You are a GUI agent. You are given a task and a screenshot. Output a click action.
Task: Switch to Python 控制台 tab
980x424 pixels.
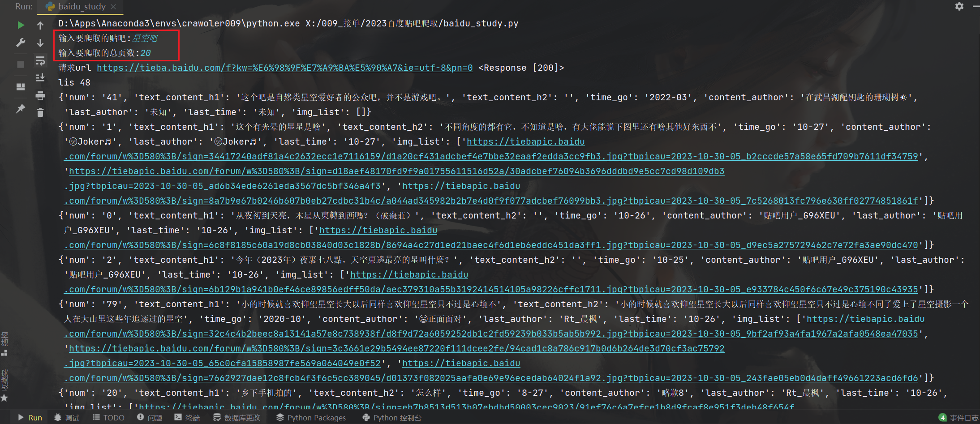[x=397, y=417]
